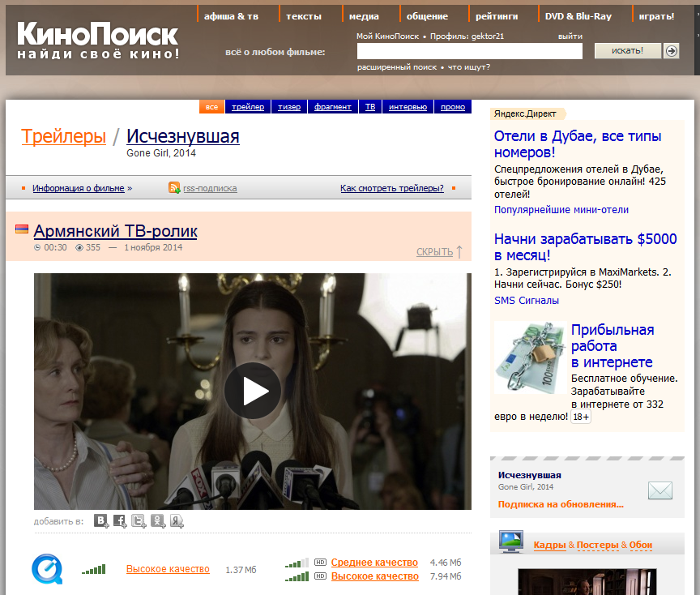Viewport: 700px width, 595px height.
Task: Select the ТВ filter tab
Action: [370, 107]
